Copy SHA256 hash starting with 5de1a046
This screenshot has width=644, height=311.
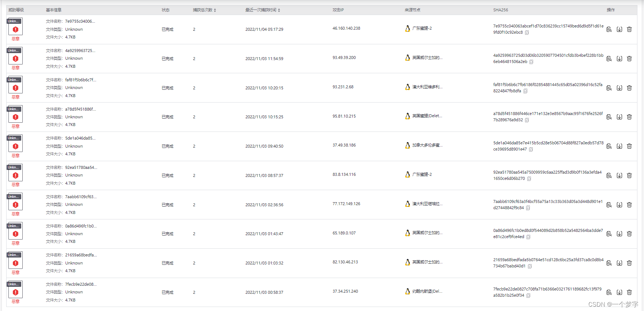click(531, 149)
